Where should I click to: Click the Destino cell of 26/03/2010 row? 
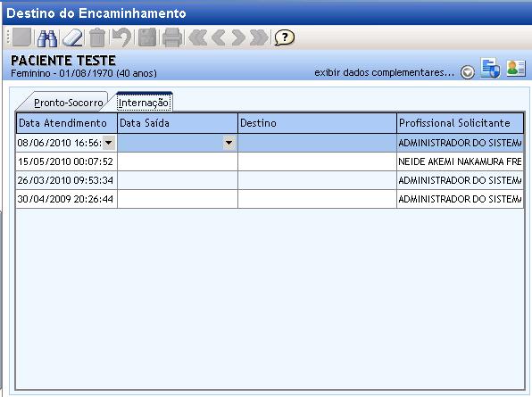pos(317,180)
